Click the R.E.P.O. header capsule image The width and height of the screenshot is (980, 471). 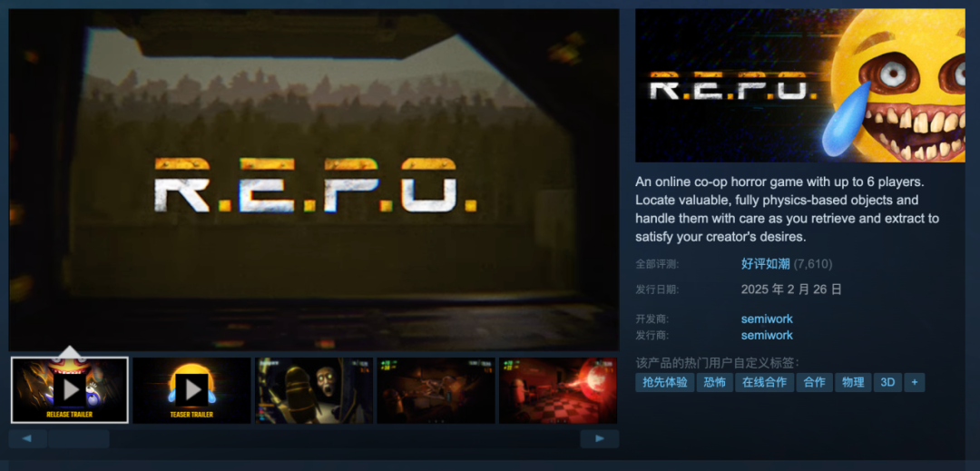click(x=800, y=85)
